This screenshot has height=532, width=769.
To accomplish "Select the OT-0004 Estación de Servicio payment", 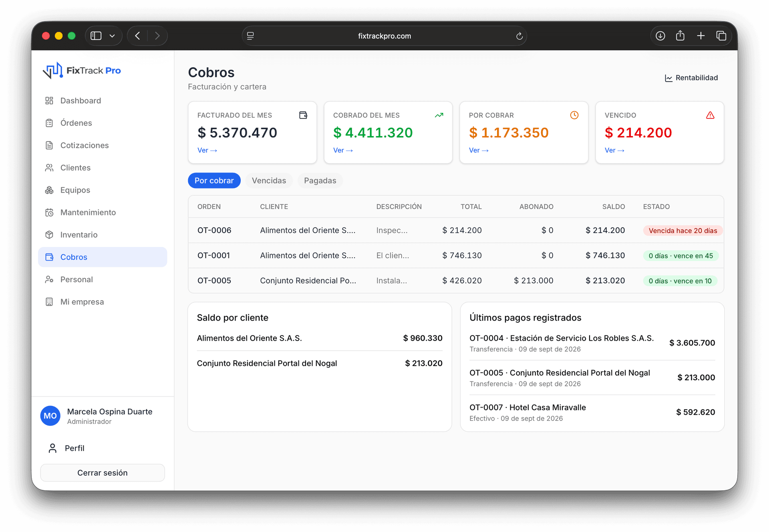I will click(x=592, y=343).
